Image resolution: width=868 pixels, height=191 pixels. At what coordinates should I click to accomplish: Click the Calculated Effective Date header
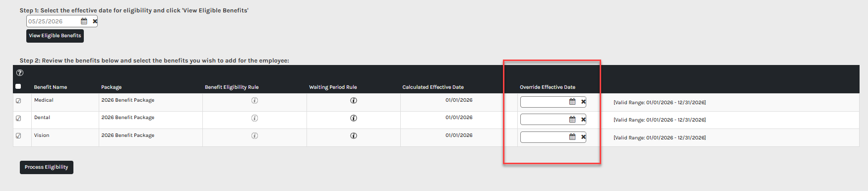[x=433, y=87]
